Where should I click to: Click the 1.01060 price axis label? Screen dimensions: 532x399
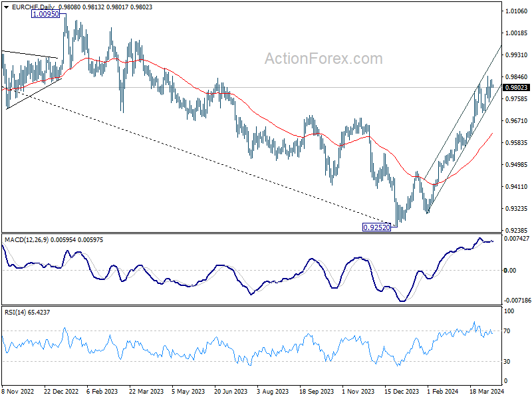coord(517,11)
